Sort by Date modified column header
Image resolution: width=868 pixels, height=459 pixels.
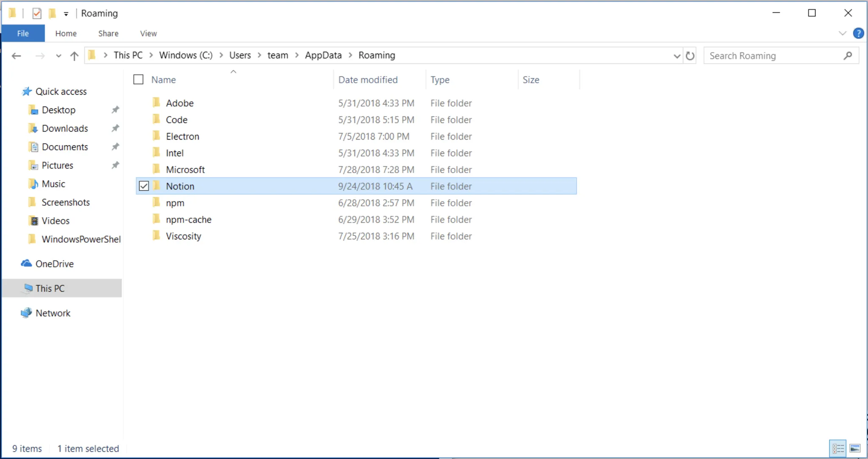(367, 79)
